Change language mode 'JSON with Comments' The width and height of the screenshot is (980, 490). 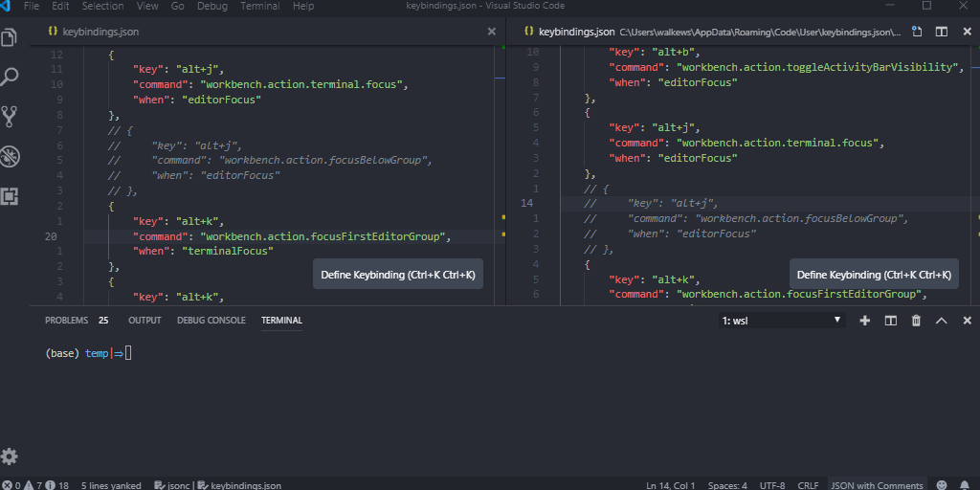[877, 485]
